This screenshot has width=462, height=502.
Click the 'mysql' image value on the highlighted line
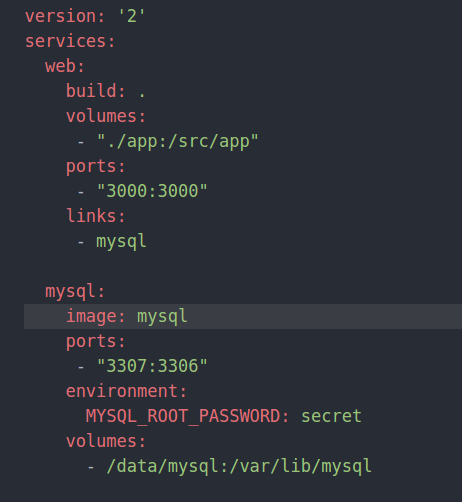point(162,316)
